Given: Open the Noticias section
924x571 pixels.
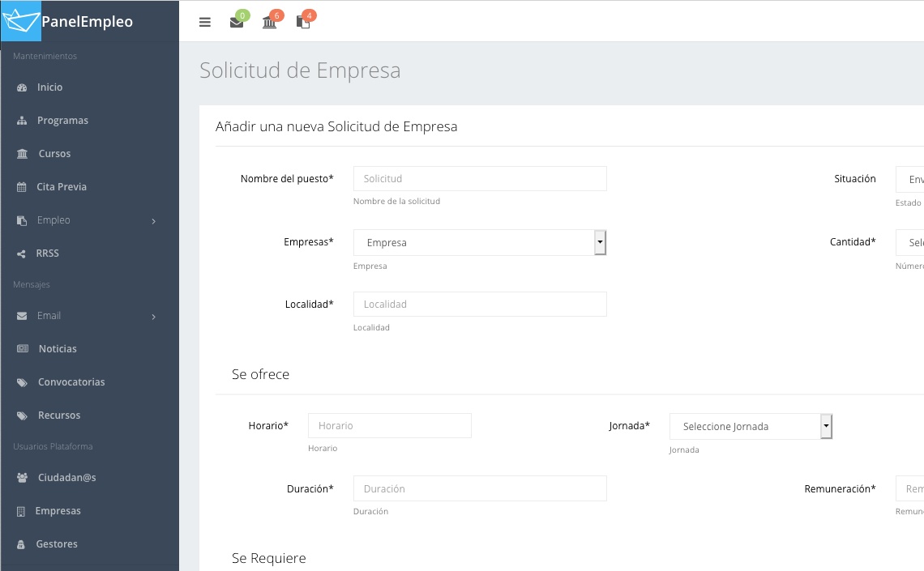Looking at the screenshot, I should click(58, 349).
